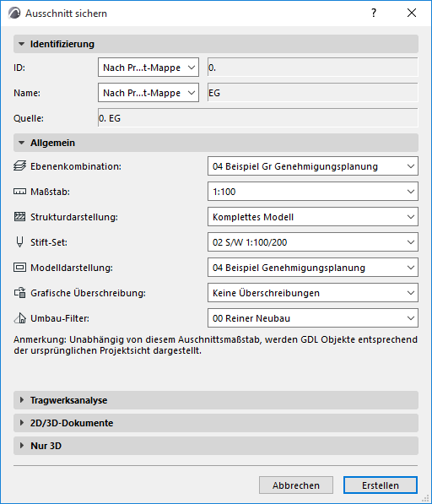
Task: Open the ID mode dropdown
Action: (x=148, y=68)
